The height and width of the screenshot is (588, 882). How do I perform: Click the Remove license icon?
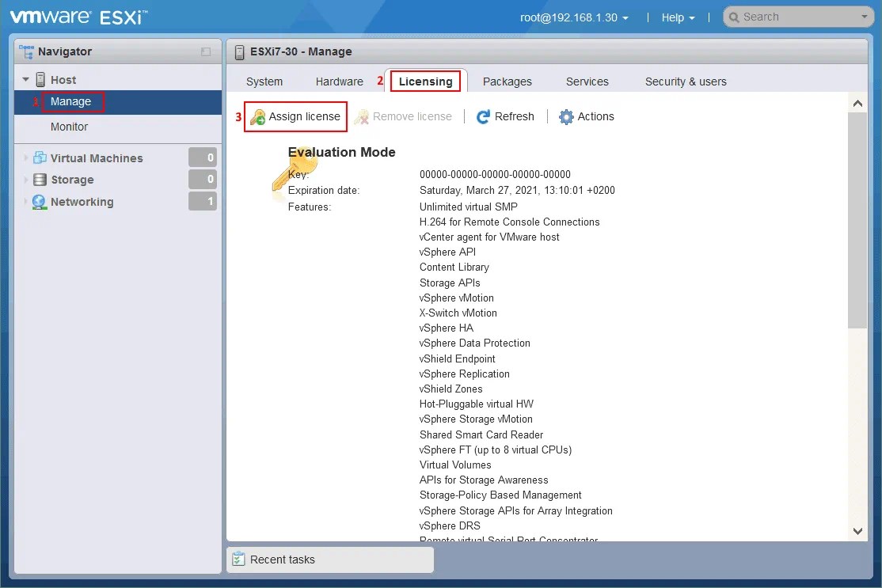pyautogui.click(x=360, y=116)
